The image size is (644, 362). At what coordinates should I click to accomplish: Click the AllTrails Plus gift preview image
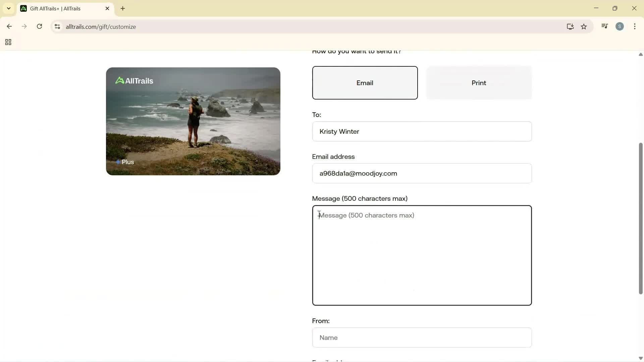193,121
